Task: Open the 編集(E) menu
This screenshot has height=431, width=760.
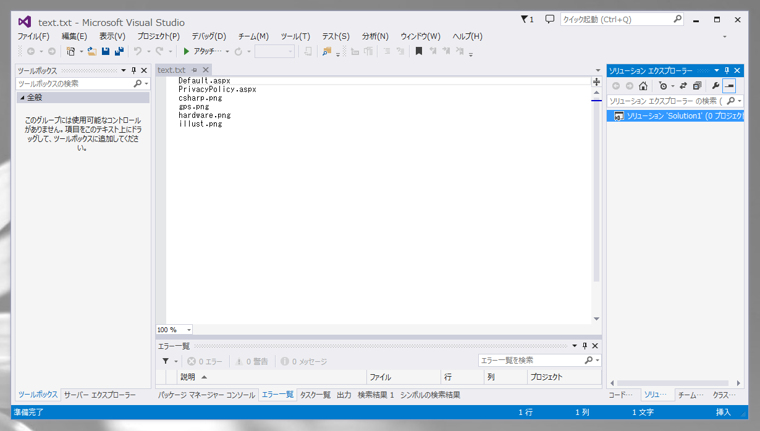Action: (x=74, y=36)
